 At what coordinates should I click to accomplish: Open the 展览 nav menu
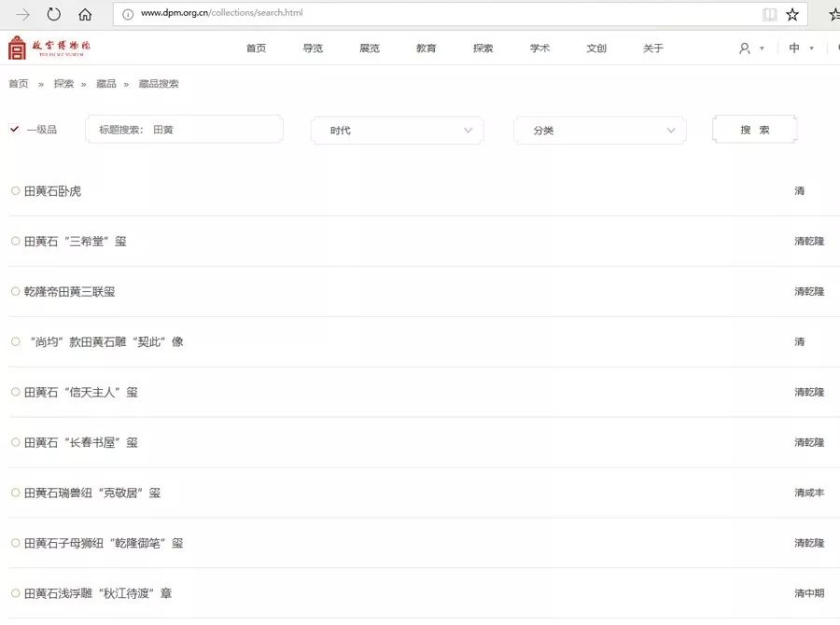click(x=370, y=49)
